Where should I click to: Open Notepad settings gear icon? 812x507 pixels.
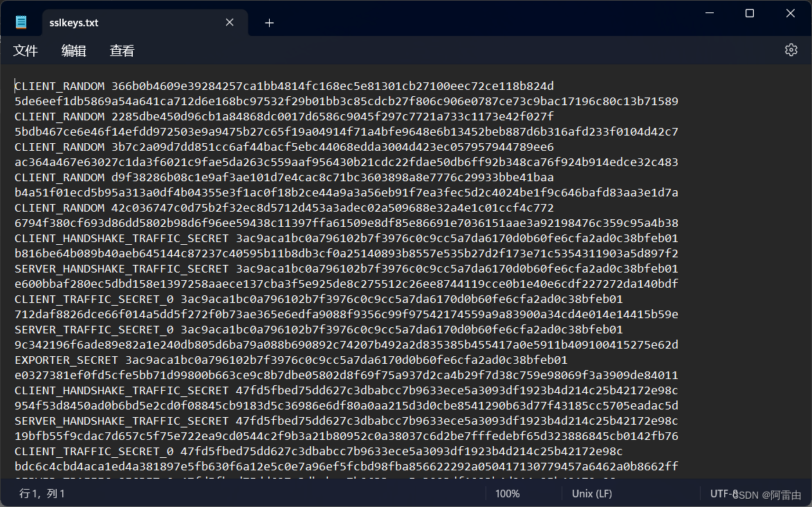click(x=791, y=50)
